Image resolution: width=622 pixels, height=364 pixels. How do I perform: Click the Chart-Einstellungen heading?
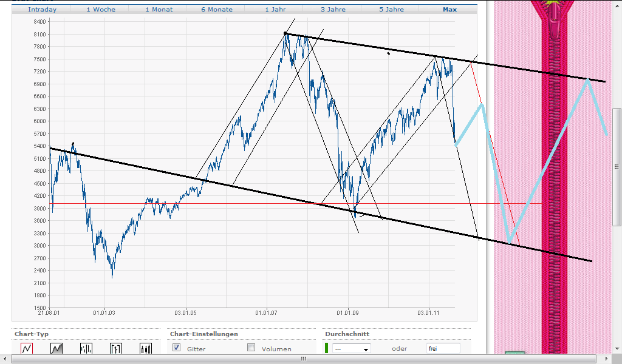coord(204,334)
